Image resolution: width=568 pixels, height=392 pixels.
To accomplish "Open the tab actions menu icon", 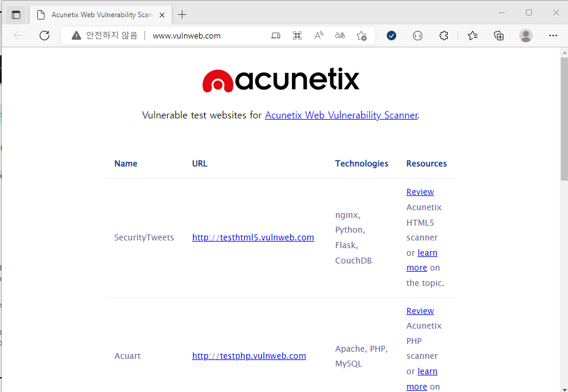I will [16, 15].
